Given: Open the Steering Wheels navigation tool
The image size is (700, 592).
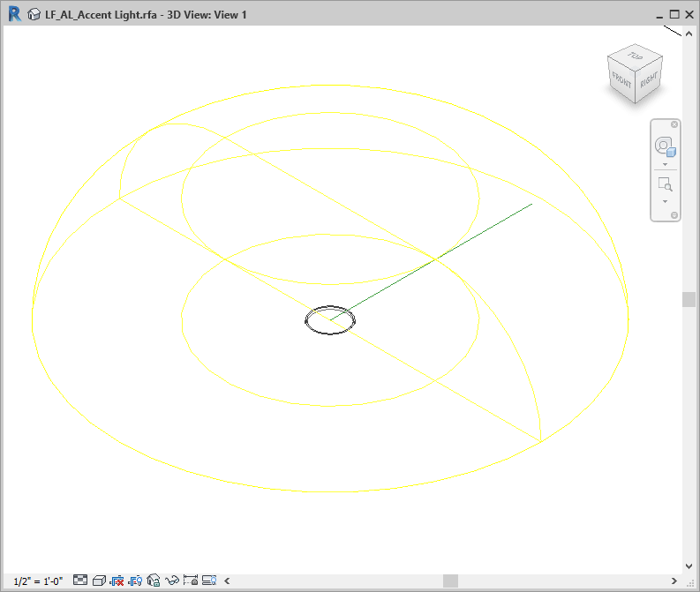Looking at the screenshot, I should click(666, 146).
